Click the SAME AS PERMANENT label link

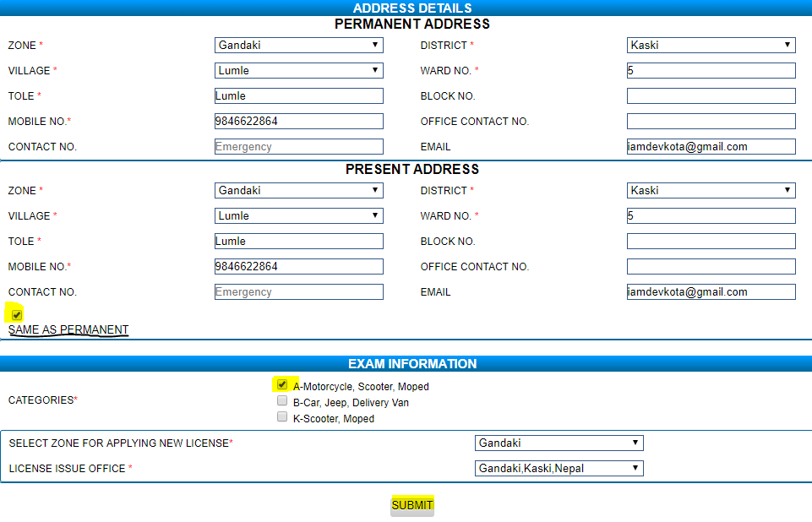click(68, 329)
